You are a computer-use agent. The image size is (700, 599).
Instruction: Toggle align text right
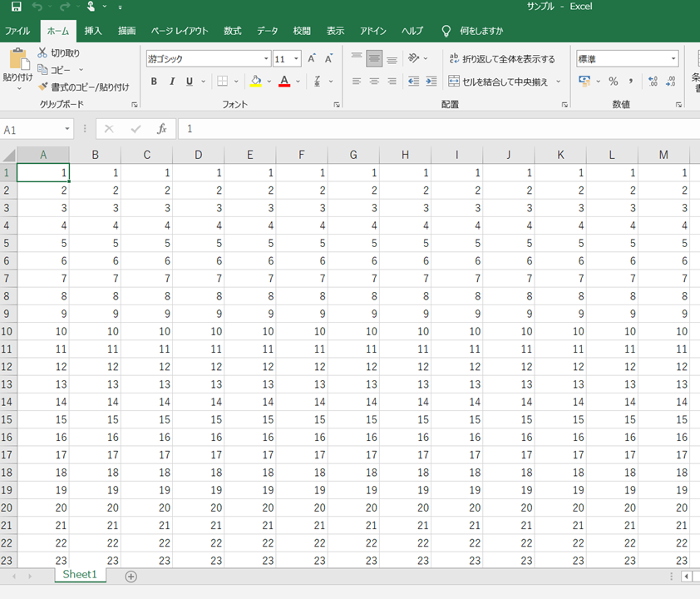coord(392,81)
